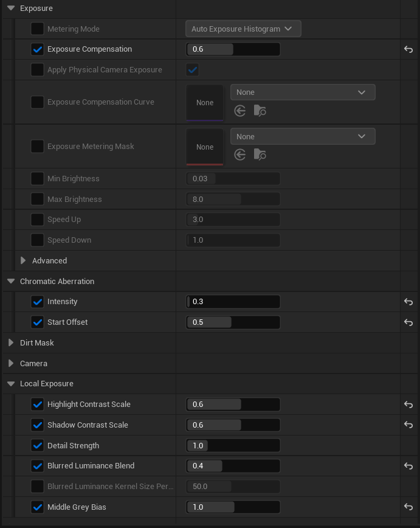The image size is (420, 528).
Task: Expand the Dirt Mask section
Action: point(11,343)
